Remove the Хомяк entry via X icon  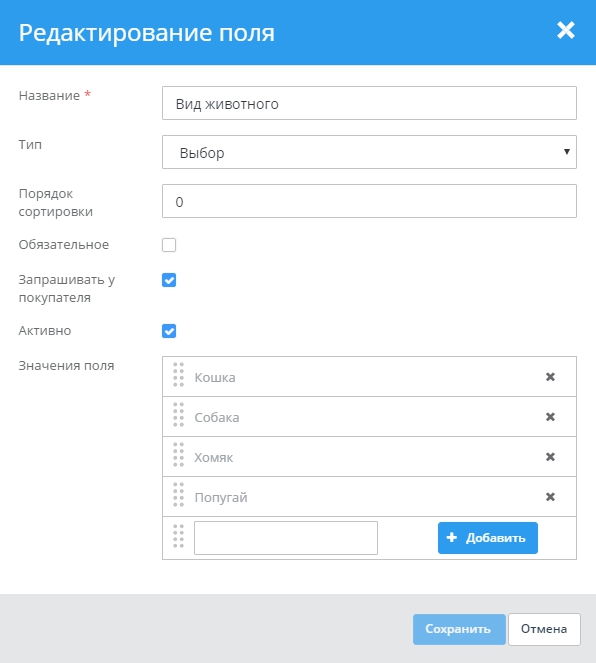click(550, 457)
